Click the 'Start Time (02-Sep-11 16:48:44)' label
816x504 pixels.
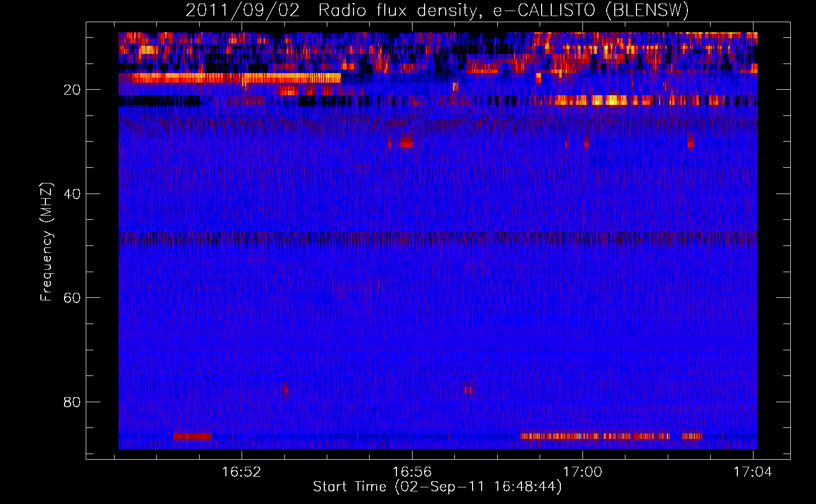[437, 487]
